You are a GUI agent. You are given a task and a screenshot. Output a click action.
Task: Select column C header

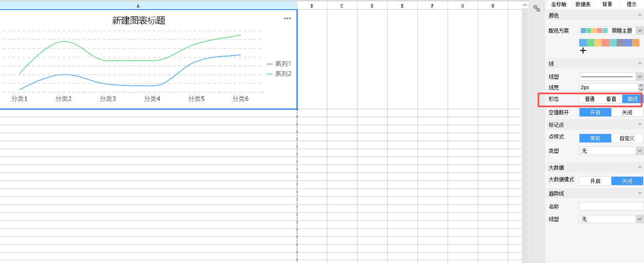(x=342, y=5)
